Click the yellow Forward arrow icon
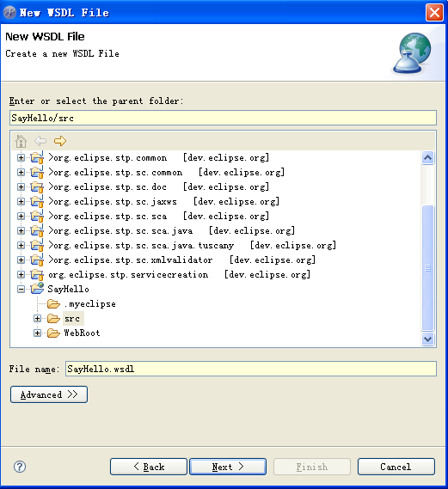 [x=60, y=141]
